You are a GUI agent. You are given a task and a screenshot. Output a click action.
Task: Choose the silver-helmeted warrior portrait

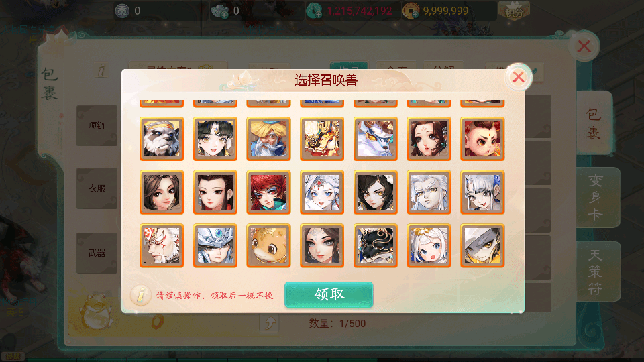215,245
